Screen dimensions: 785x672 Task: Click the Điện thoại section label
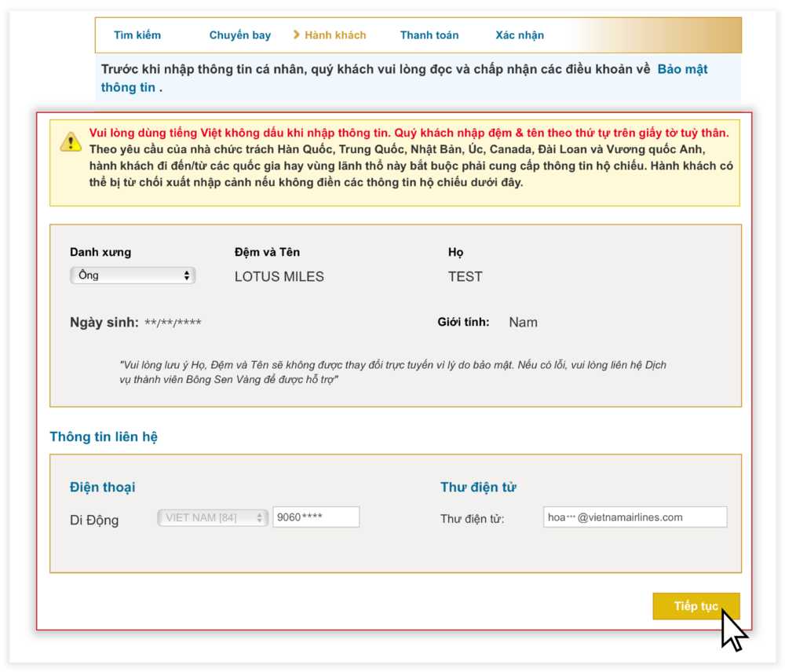click(x=102, y=488)
